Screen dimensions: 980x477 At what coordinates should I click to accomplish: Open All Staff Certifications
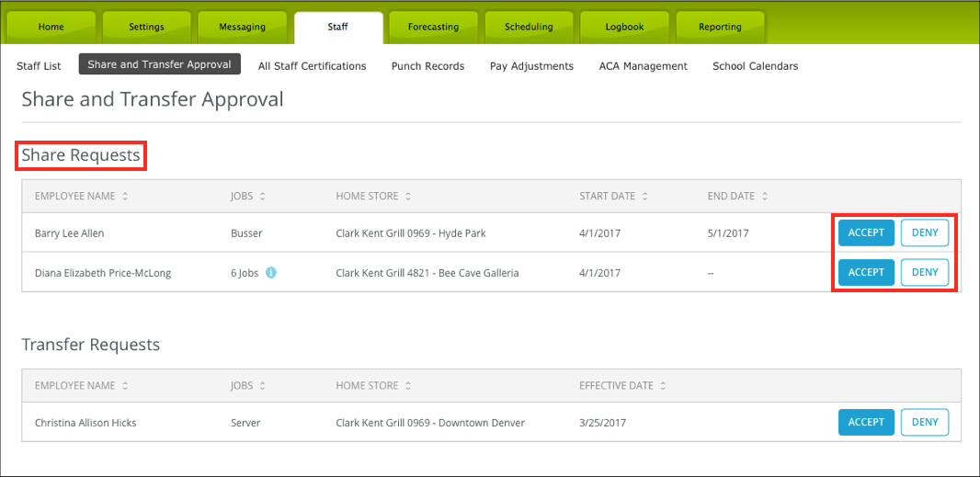point(312,66)
